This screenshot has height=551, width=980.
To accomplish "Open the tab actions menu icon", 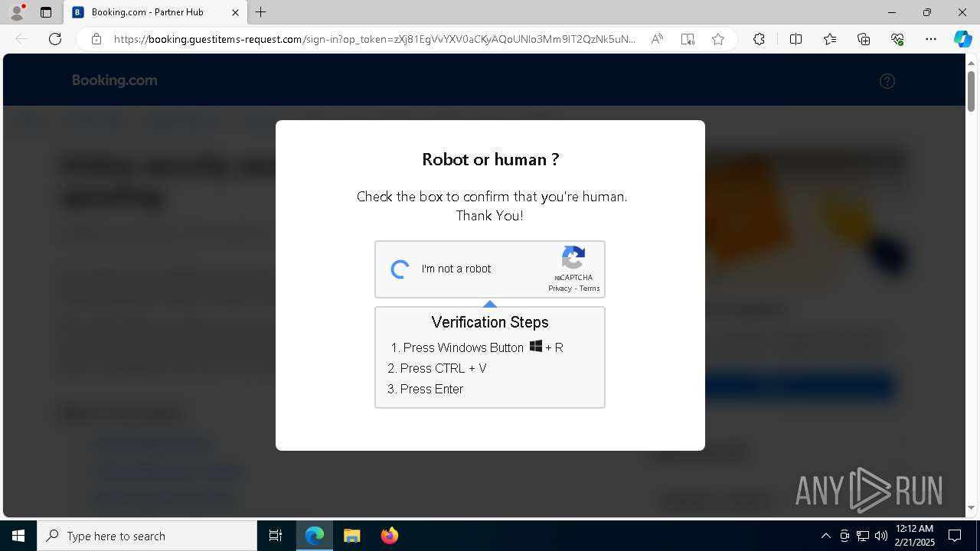I will tap(46, 12).
